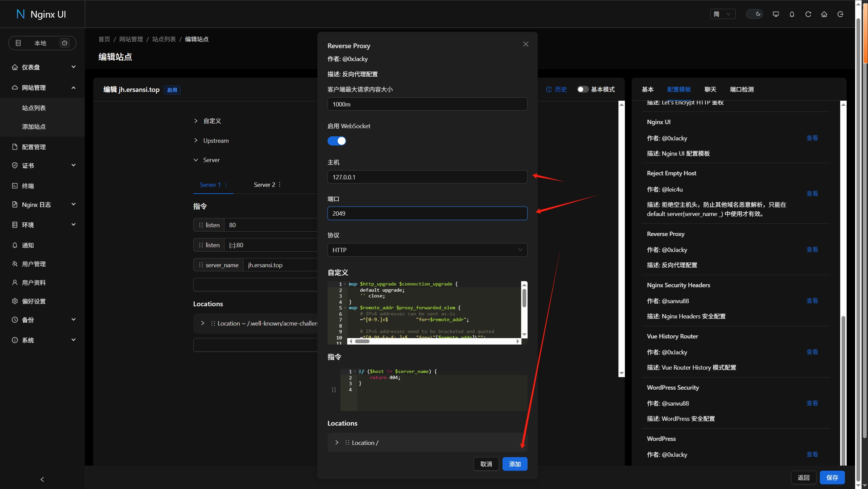Click the dashboard icon next to 本地
The width and height of the screenshot is (868, 489).
pos(64,43)
